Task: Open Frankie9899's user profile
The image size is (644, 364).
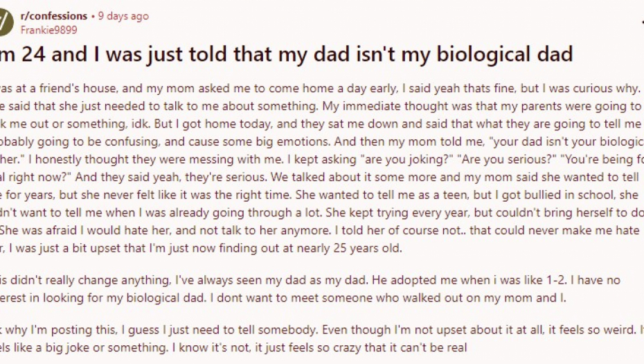Action: point(48,30)
